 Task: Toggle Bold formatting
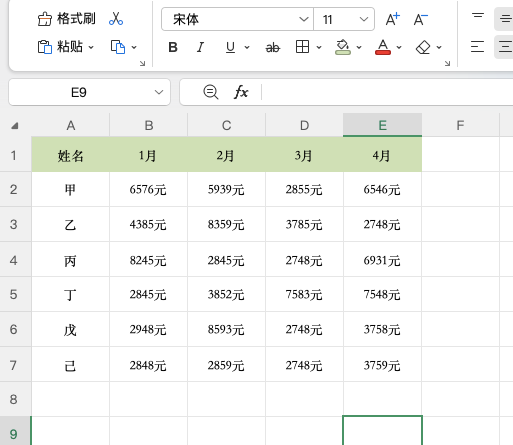(173, 47)
